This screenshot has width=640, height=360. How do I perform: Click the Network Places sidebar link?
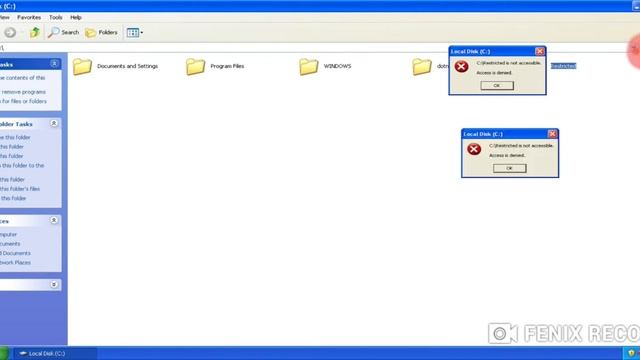[x=15, y=262]
